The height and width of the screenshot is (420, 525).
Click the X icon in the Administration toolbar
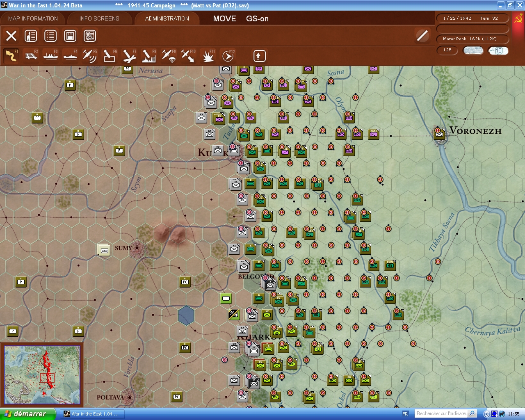(11, 36)
